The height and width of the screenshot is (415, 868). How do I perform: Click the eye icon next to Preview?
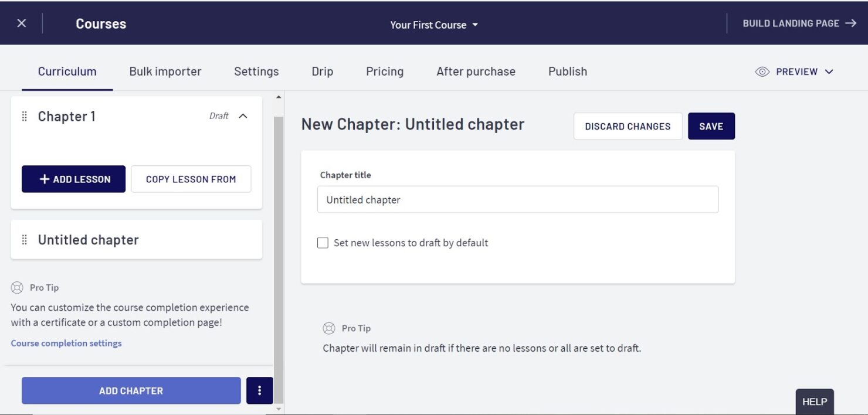click(x=762, y=72)
